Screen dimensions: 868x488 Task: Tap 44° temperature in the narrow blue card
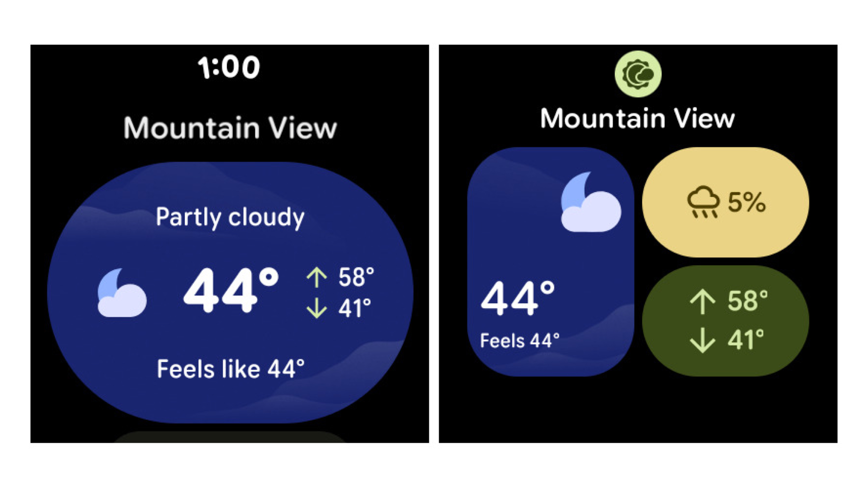point(518,299)
